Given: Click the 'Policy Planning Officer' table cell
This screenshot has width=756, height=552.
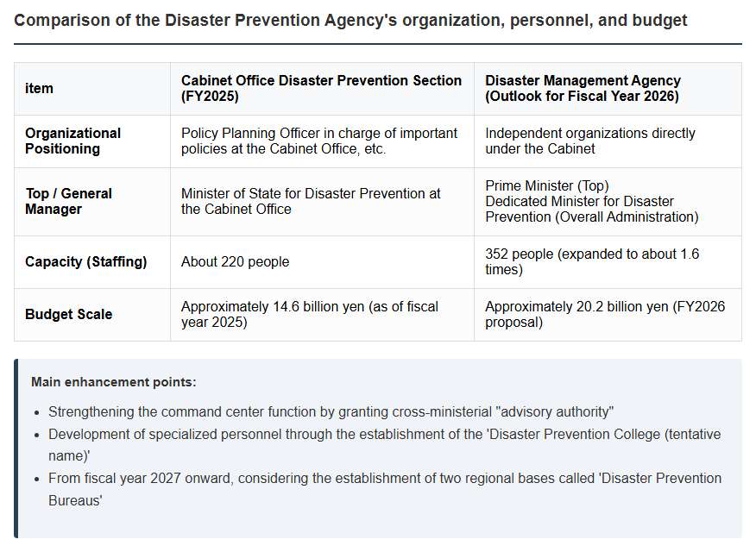Looking at the screenshot, I should [x=322, y=141].
